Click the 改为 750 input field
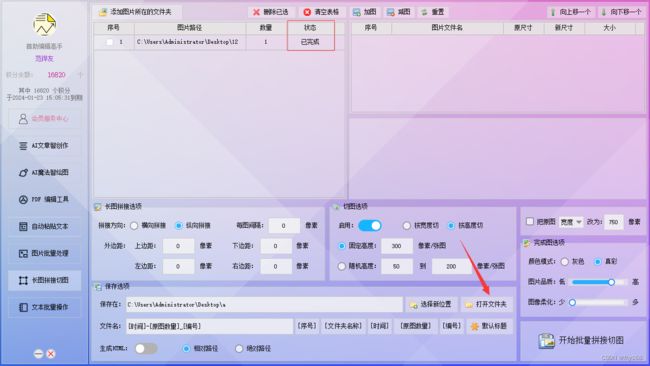650x366 pixels. (614, 222)
